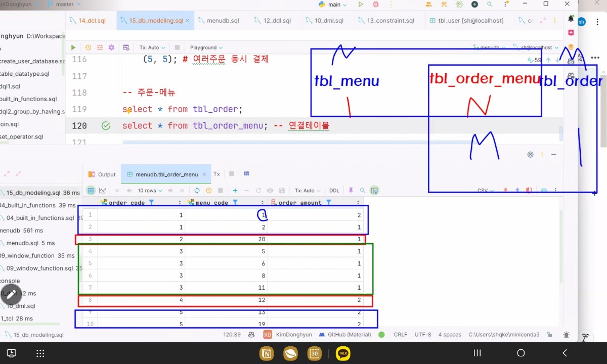Open the query history clock icon
The image size is (607, 364).
pyautogui.click(x=88, y=48)
